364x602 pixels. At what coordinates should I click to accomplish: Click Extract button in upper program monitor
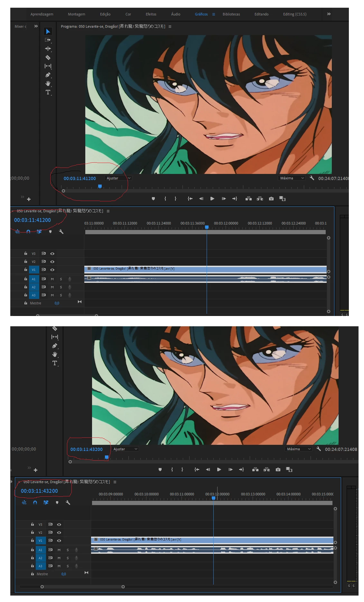click(260, 199)
